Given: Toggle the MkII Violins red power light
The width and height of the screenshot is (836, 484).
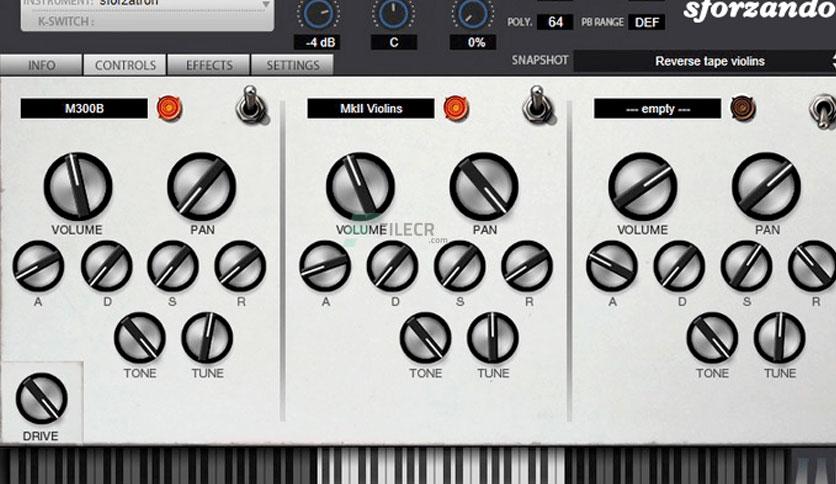Looking at the screenshot, I should click(x=456, y=108).
